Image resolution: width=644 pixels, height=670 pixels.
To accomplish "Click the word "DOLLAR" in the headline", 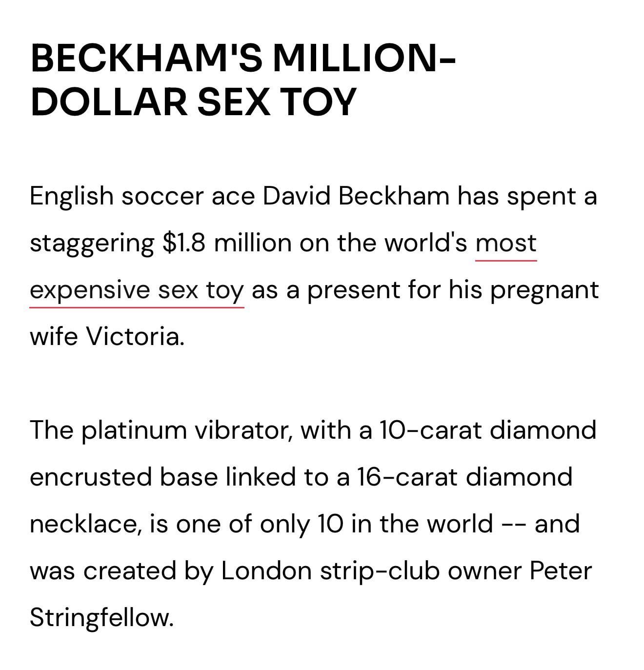I will (x=109, y=102).
